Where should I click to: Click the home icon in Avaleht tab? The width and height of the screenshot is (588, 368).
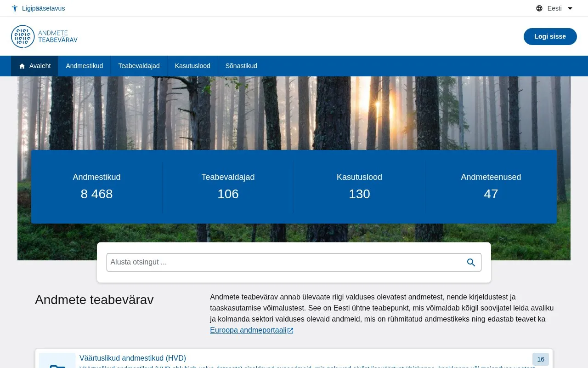[22, 66]
